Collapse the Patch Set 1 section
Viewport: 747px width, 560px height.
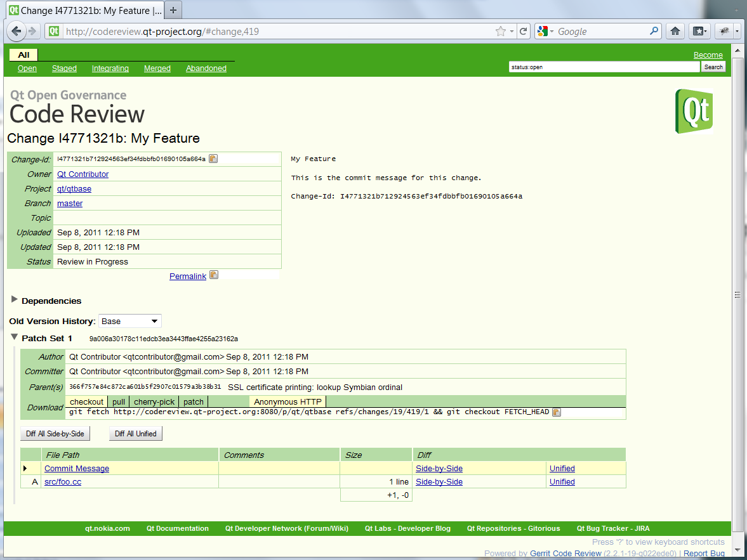(x=15, y=337)
